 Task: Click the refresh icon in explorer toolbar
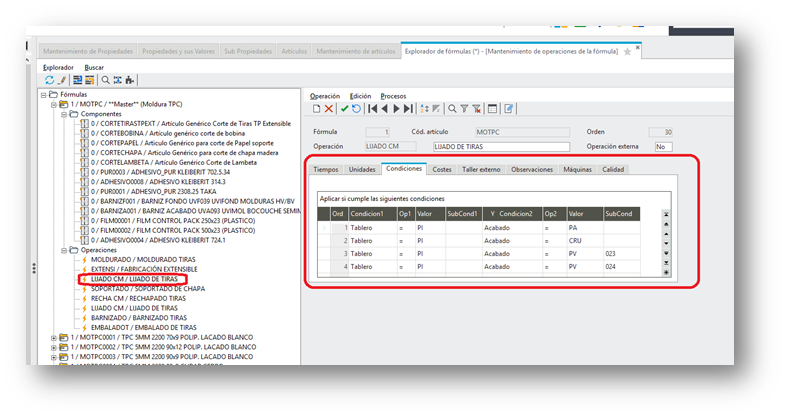coord(49,80)
